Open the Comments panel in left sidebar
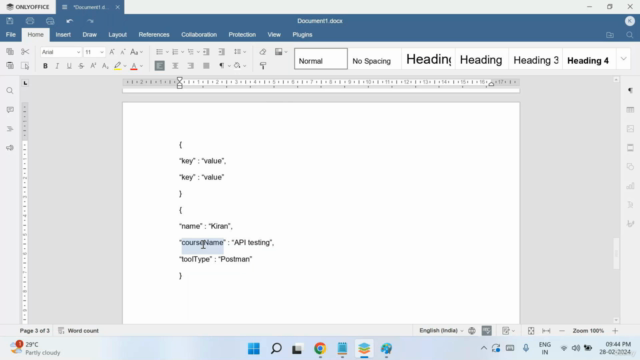 [x=10, y=110]
